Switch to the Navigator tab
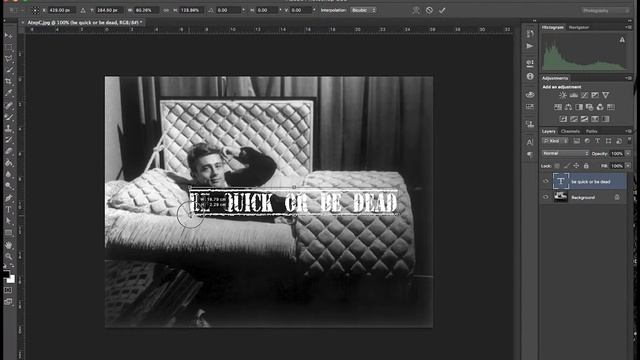Viewport: 640px width, 360px height. [579, 27]
